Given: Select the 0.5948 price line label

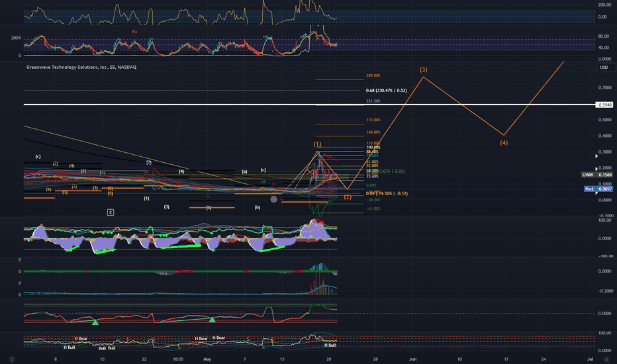Looking at the screenshot, I should [x=605, y=105].
